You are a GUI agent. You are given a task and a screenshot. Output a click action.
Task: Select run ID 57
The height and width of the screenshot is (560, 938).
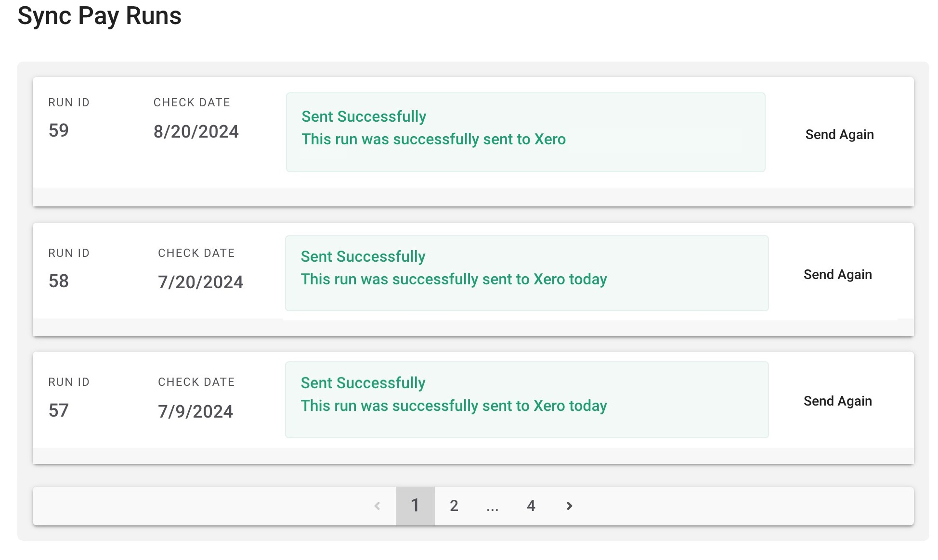tap(59, 410)
